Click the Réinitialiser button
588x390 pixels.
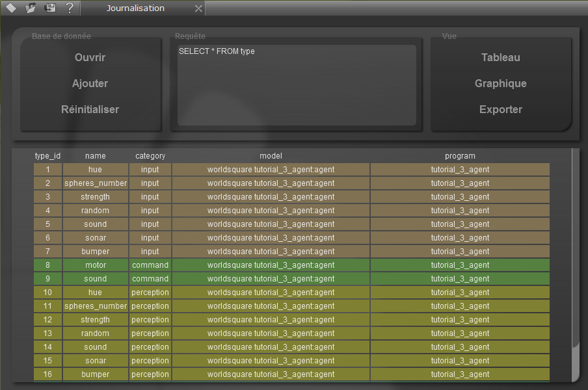click(x=90, y=109)
